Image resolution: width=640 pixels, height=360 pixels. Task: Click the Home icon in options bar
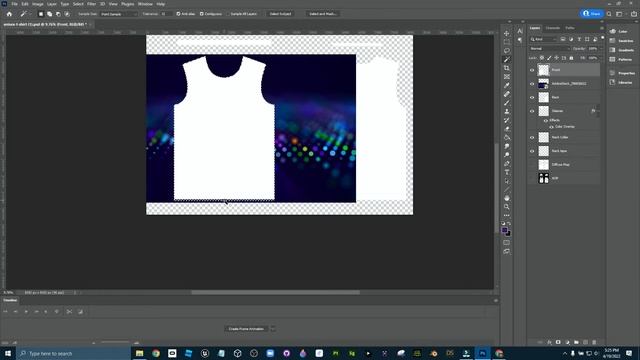pos(9,14)
